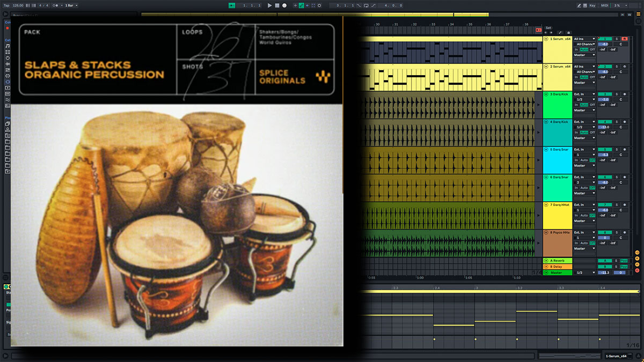Toggle the green Follow playback button
The height and width of the screenshot is (362, 644).
232,5
